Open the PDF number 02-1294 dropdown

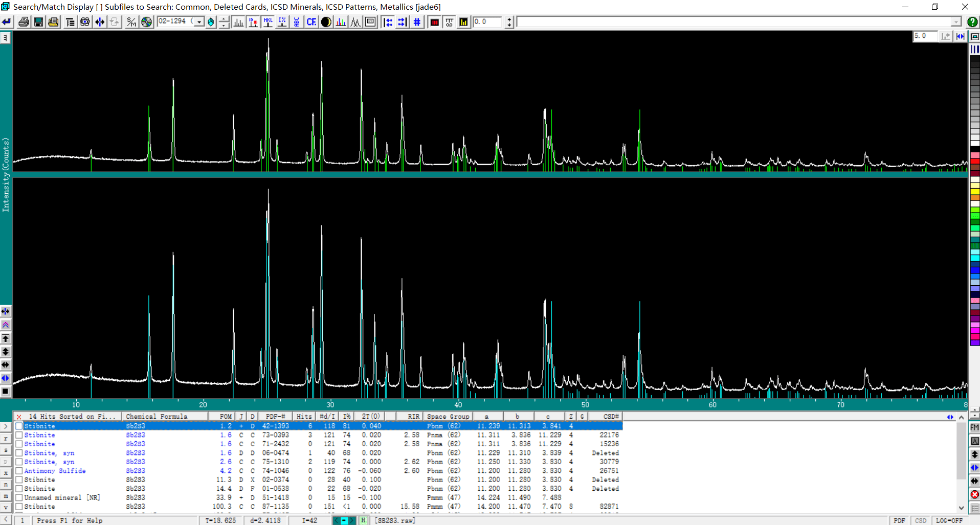click(199, 22)
